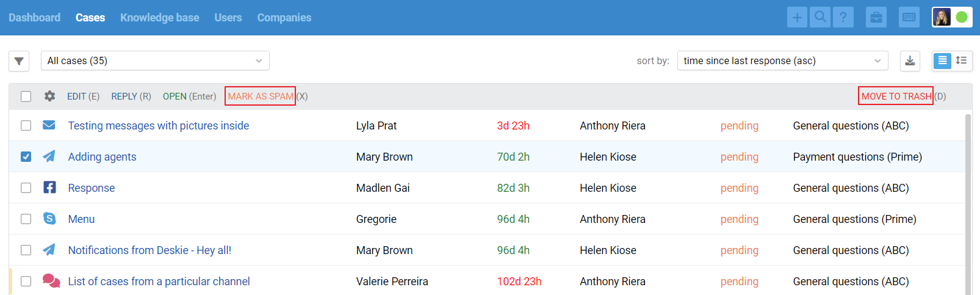Image resolution: width=980 pixels, height=295 pixels.
Task: Go to the Knowledge base tab
Action: pos(160,18)
